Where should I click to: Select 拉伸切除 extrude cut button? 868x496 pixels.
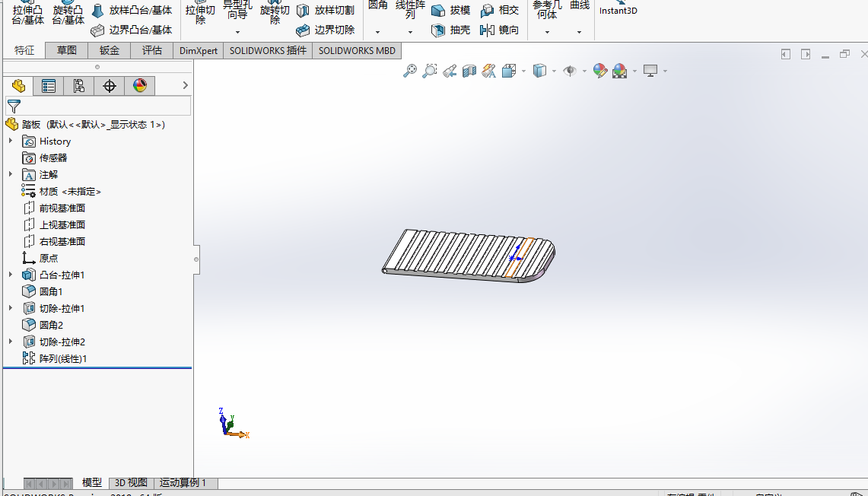pos(200,12)
